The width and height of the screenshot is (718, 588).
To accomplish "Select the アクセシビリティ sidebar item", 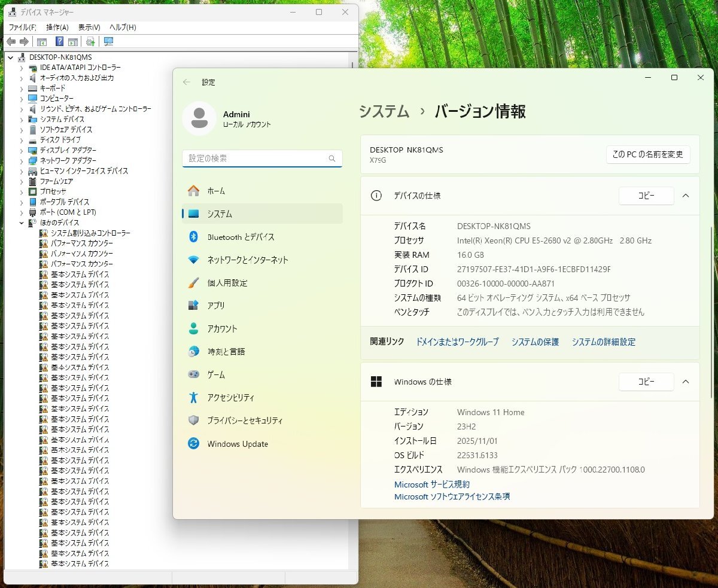I will pyautogui.click(x=230, y=398).
